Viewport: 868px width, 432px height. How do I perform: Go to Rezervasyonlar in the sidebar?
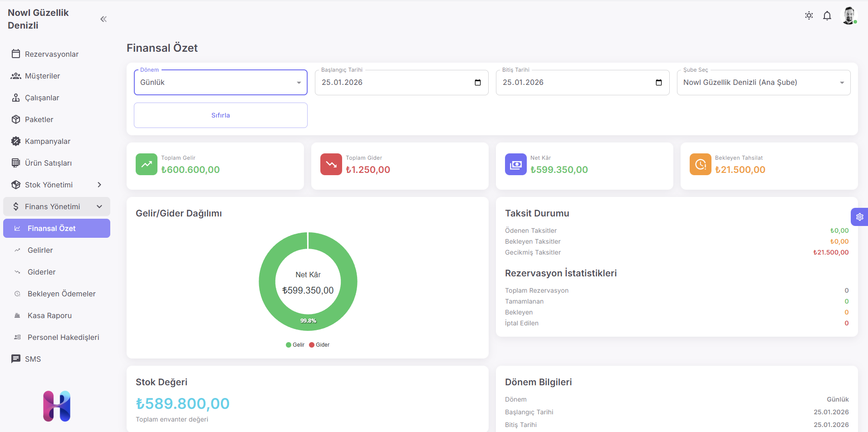coord(52,54)
